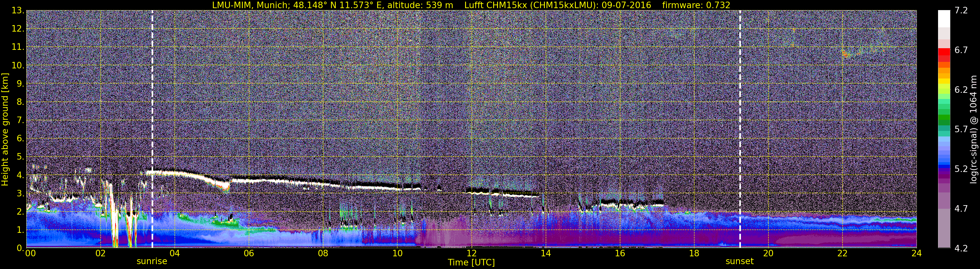Click the time axis tick label 14
Screen dimensions: 980x269
pyautogui.click(x=545, y=254)
